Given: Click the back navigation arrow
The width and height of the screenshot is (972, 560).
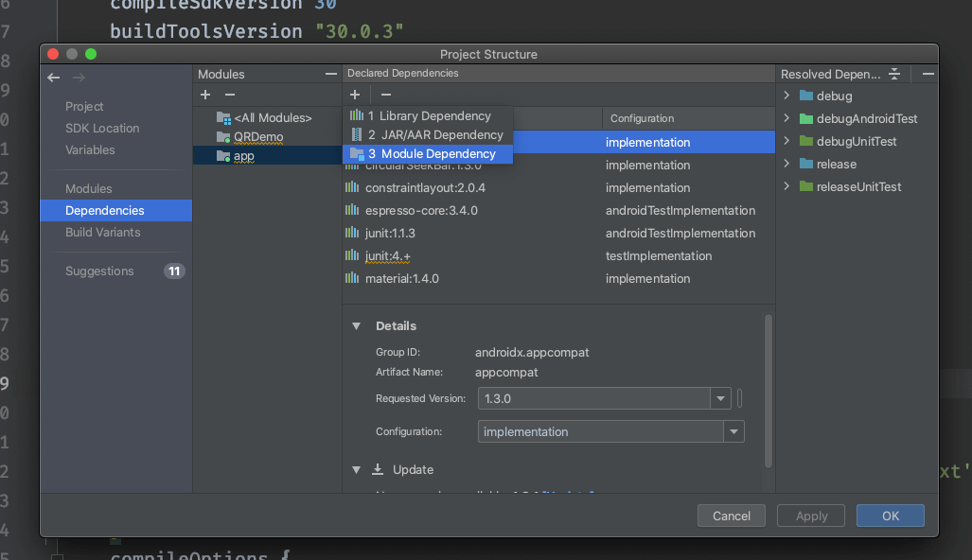Looking at the screenshot, I should [x=53, y=77].
